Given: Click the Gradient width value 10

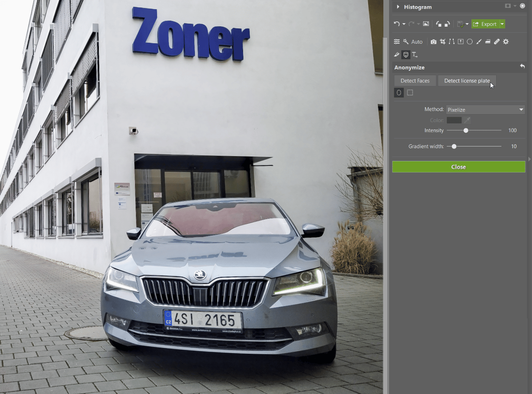Looking at the screenshot, I should tap(514, 146).
